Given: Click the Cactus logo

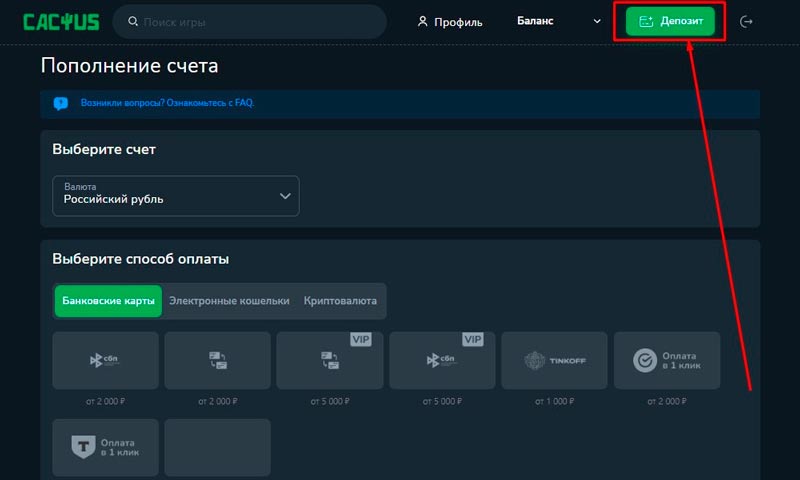Looking at the screenshot, I should [x=61, y=21].
